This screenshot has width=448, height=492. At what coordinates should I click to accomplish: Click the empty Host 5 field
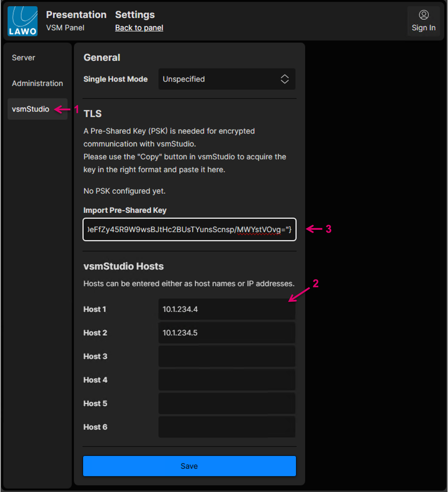226,403
